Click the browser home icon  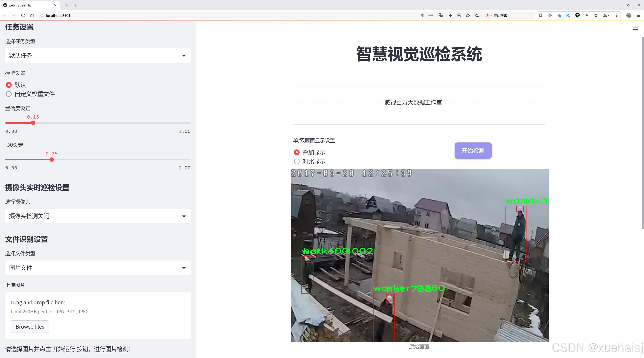(32, 16)
